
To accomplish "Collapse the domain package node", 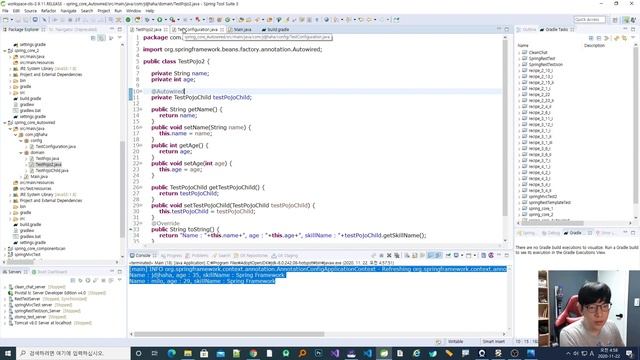I will (20, 153).
